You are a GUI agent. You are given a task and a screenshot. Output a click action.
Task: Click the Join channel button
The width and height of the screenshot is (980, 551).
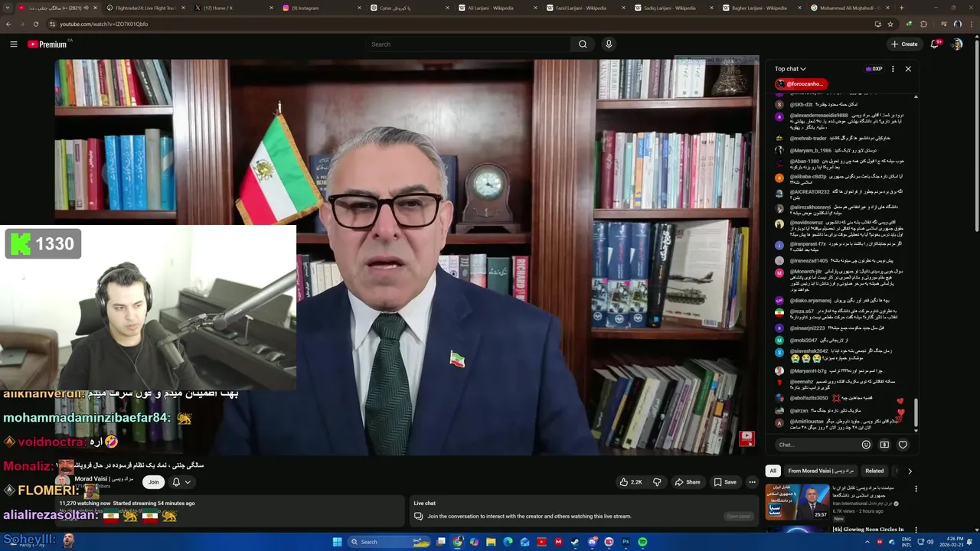(154, 482)
